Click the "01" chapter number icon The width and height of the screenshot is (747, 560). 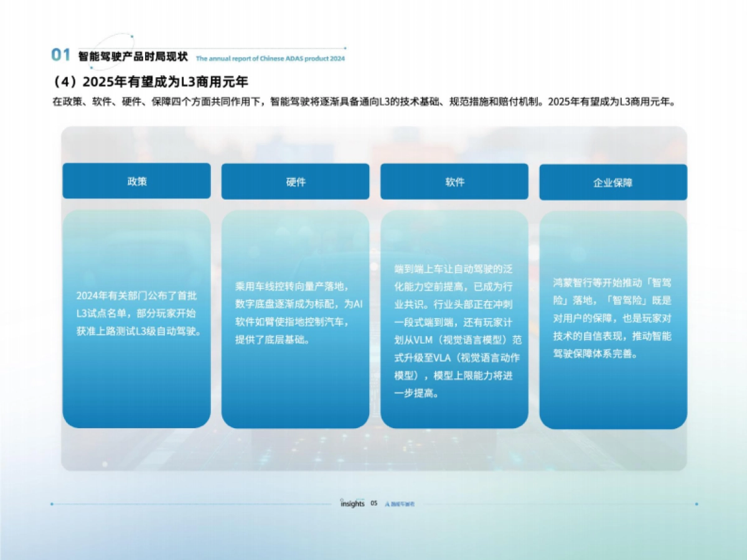[x=59, y=54]
